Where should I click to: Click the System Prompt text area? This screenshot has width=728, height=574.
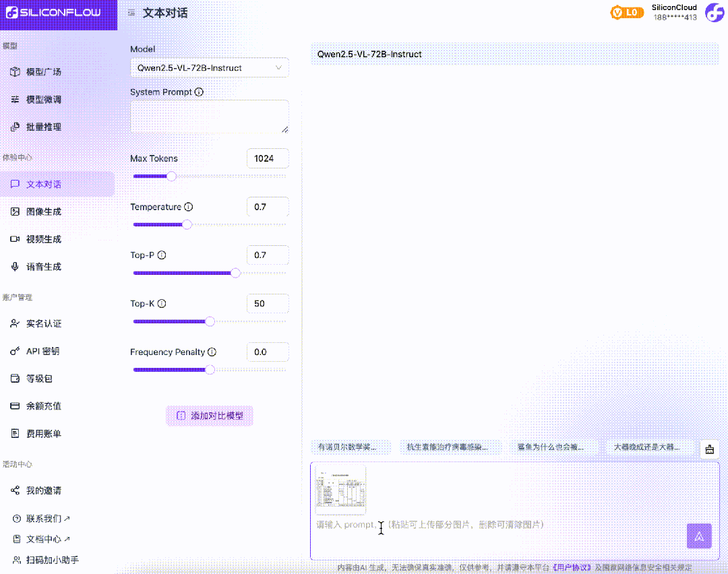(210, 117)
